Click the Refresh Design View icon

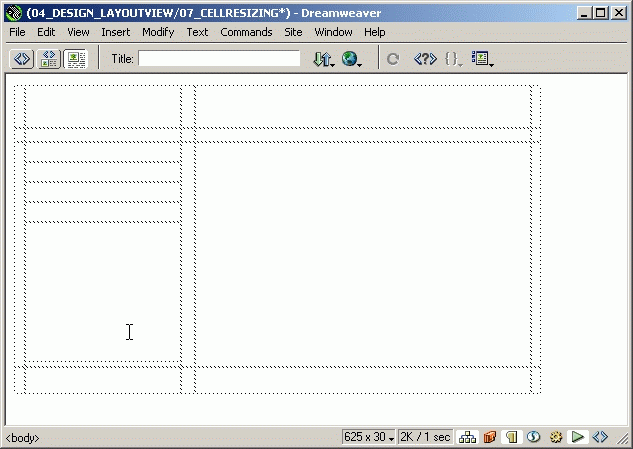[x=393, y=59]
